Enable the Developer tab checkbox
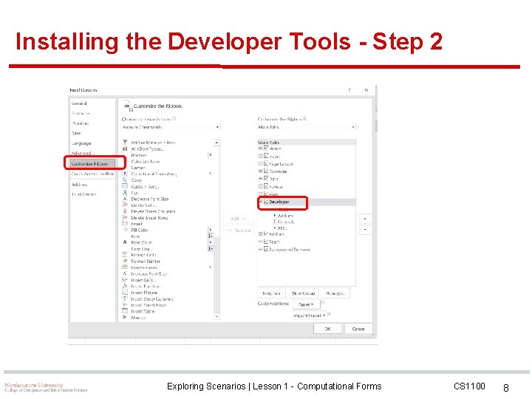 tap(266, 201)
